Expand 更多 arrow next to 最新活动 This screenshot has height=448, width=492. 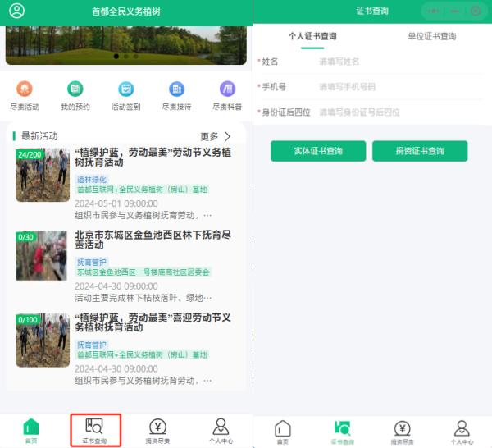[227, 136]
